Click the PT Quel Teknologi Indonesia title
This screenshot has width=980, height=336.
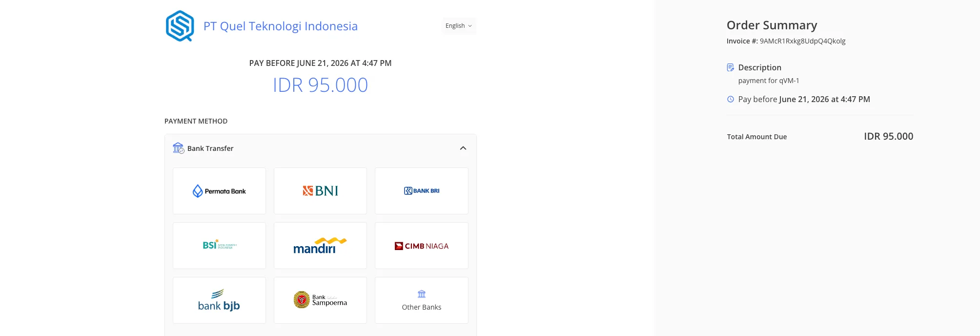pos(281,26)
